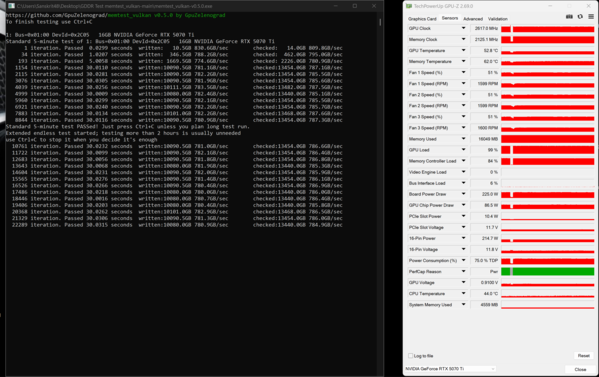
Task: Click the GPU Clock value 2617.0 MHz
Action: (x=485, y=29)
